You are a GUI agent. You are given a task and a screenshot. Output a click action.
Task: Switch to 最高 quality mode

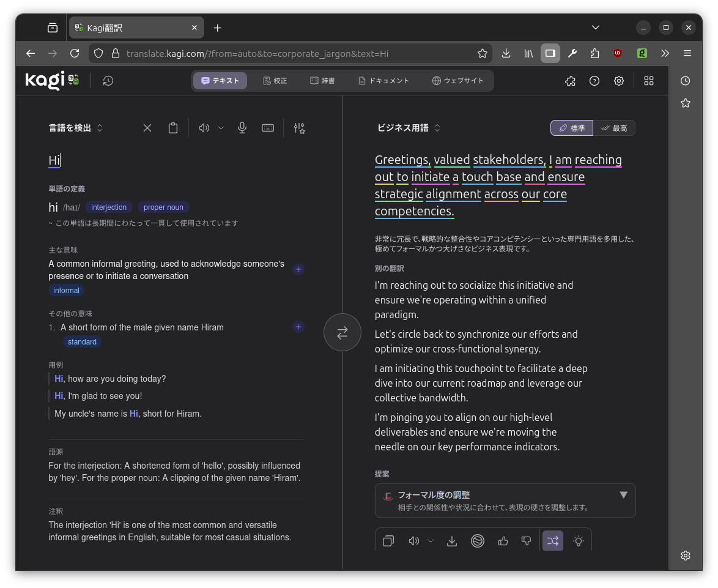click(x=615, y=128)
